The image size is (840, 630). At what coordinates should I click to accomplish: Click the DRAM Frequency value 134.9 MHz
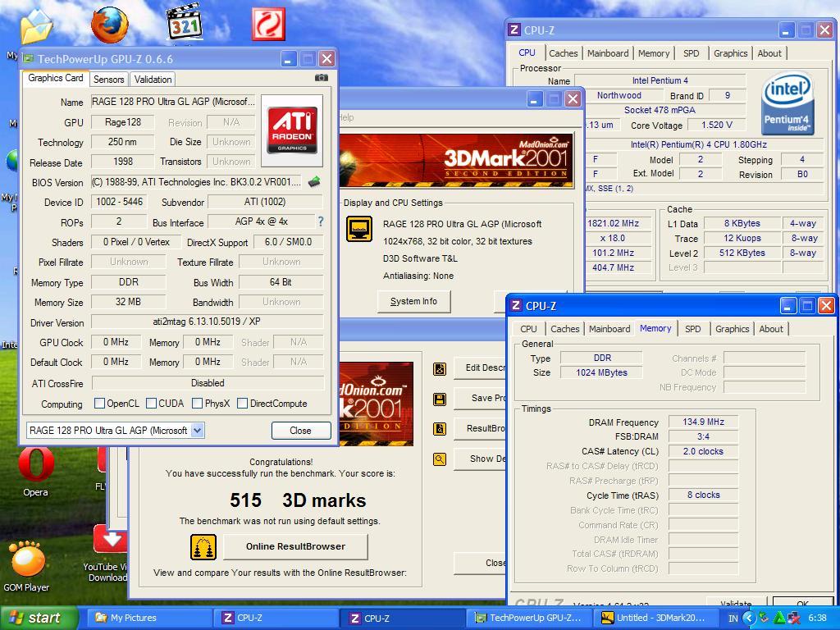click(x=703, y=422)
